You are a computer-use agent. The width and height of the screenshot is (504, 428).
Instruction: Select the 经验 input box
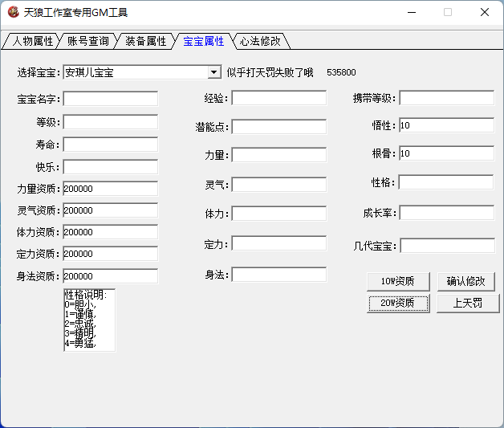pos(278,98)
